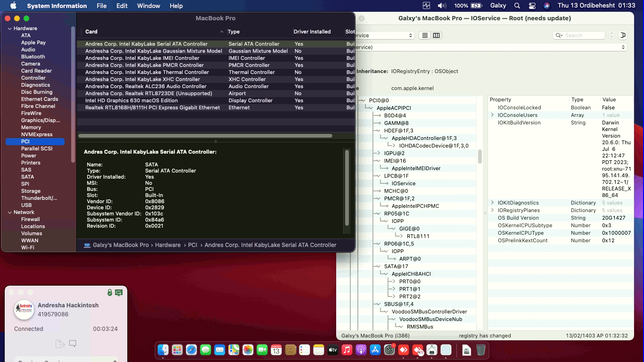This screenshot has height=362, width=644.
Task: Expand the PRT0@0 registry node
Action: tap(394, 281)
